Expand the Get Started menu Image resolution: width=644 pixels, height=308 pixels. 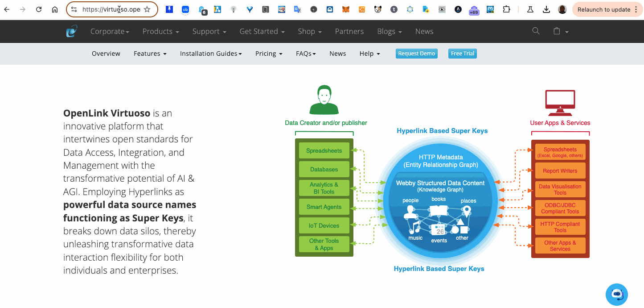[262, 31]
